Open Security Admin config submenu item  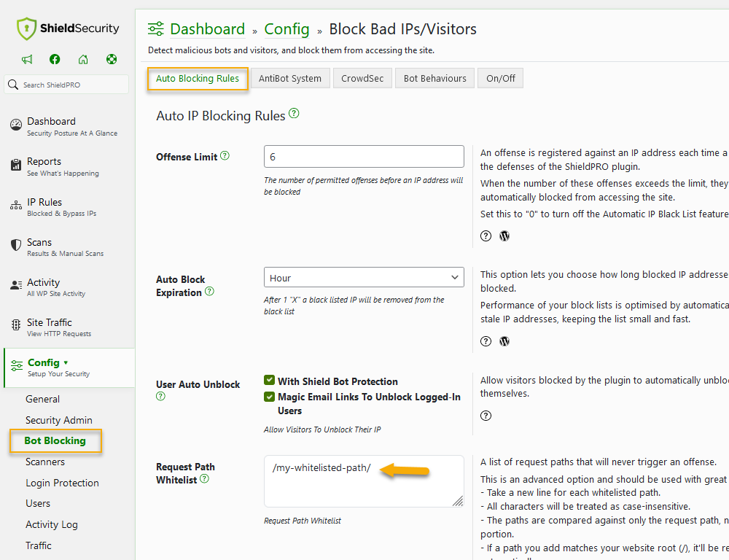click(x=59, y=420)
